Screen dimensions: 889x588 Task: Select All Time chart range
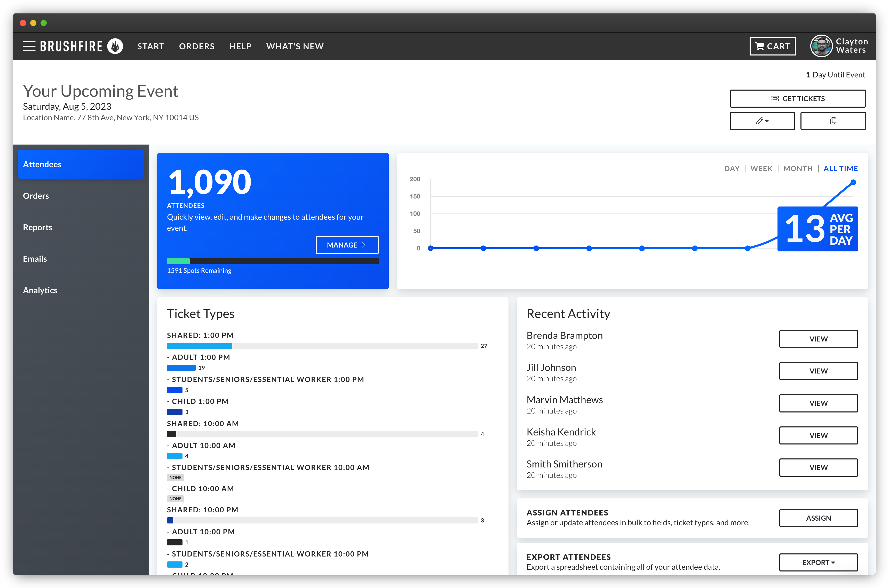840,168
